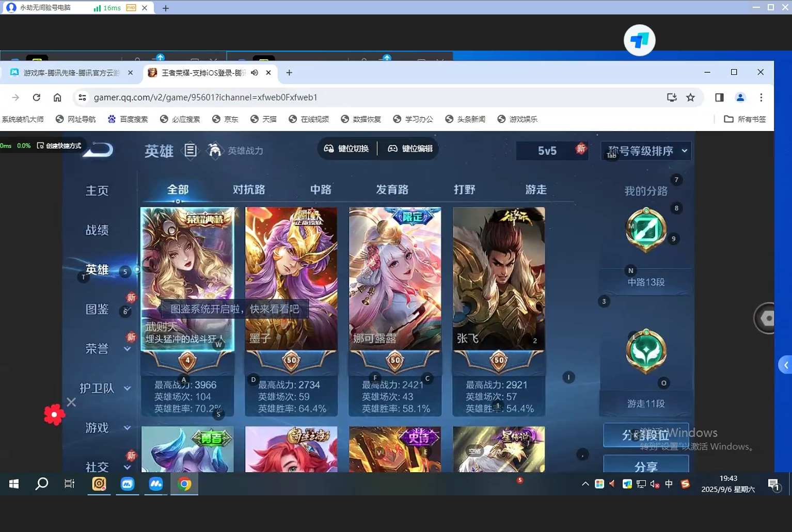This screenshot has height=532, width=792.
Task: Open the 战绩 sidebar item
Action: [97, 230]
